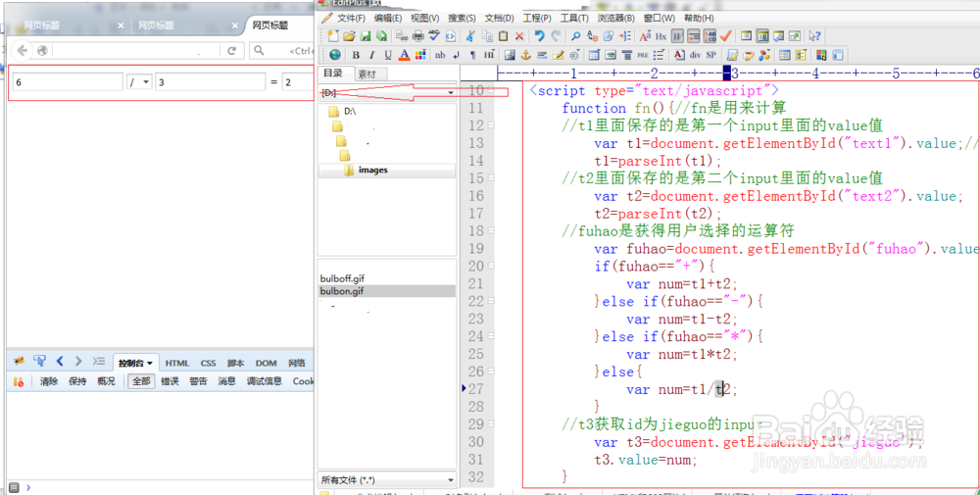Insert an anchor link tag
This screenshot has height=495, width=980.
coord(525,55)
